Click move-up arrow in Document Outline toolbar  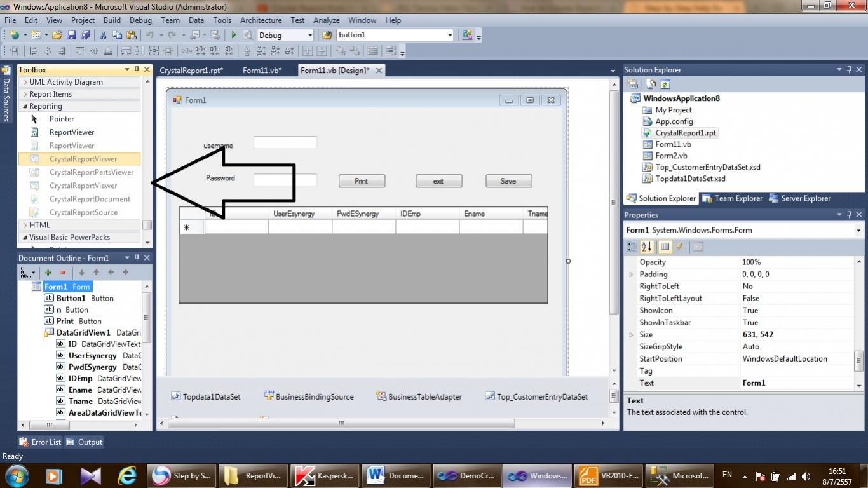tap(96, 272)
